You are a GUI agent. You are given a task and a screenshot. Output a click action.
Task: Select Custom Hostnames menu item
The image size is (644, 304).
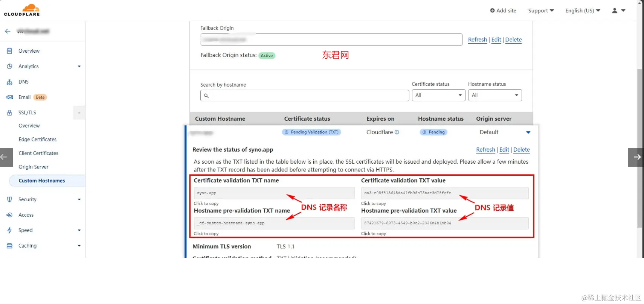coord(47,181)
